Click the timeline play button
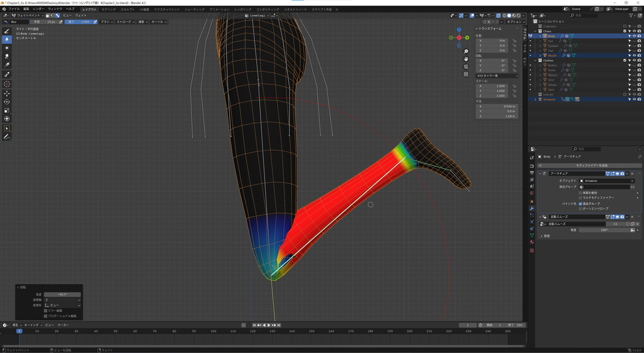The image size is (644, 353). tap(269, 325)
